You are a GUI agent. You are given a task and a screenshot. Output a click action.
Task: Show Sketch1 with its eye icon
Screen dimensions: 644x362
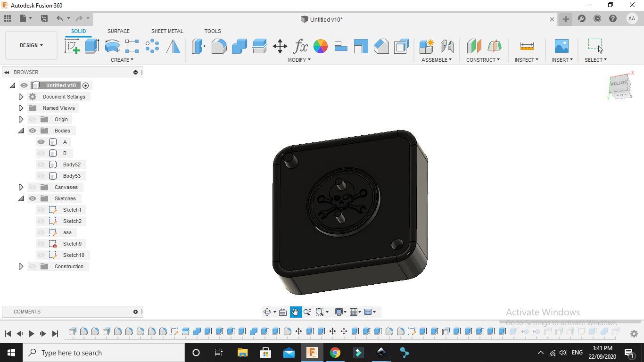coord(41,210)
